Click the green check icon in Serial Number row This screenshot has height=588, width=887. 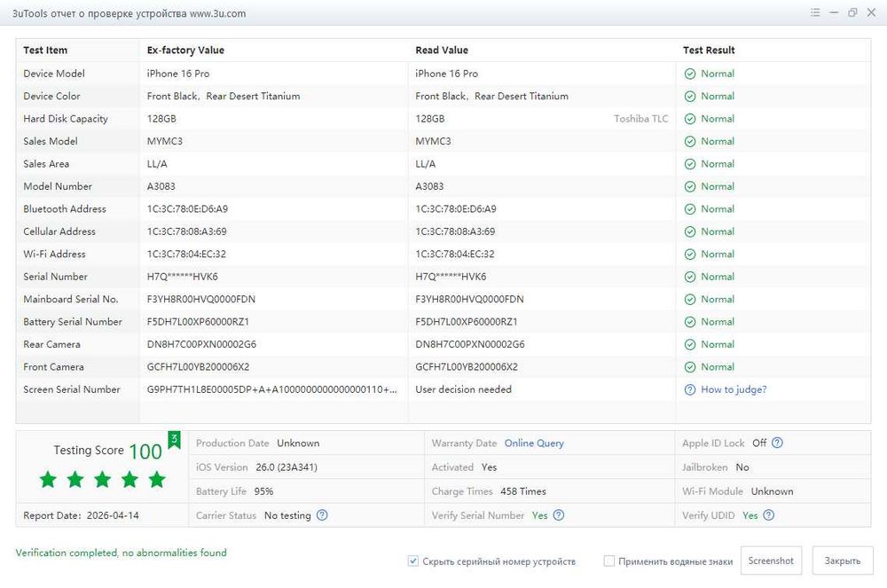689,277
